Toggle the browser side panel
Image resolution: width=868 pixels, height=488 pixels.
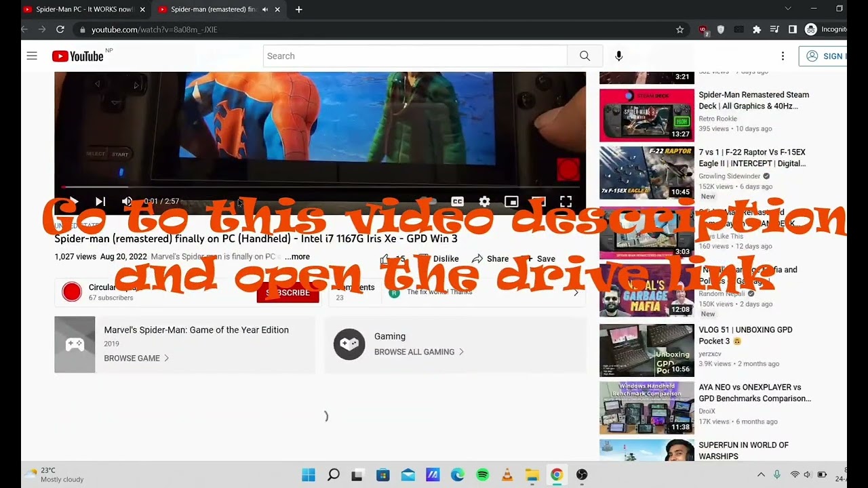792,29
